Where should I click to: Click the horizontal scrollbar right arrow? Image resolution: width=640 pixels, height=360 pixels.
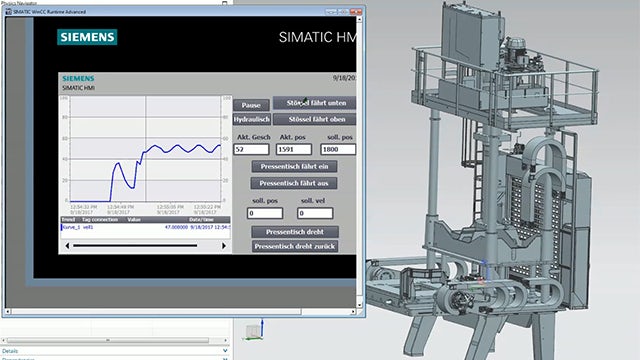pos(353,312)
